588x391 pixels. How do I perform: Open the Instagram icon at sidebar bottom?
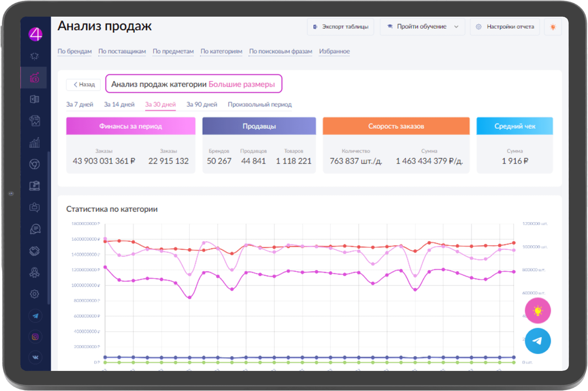coord(35,337)
